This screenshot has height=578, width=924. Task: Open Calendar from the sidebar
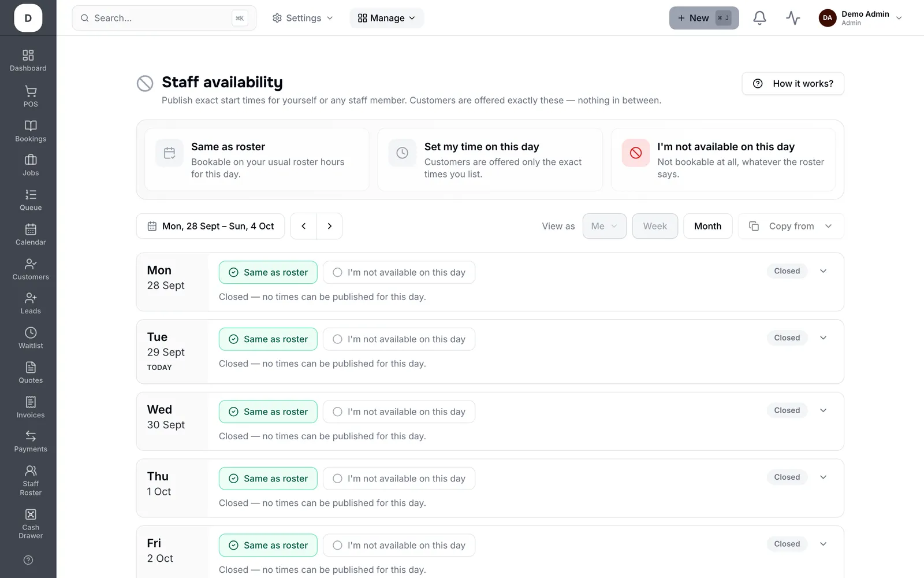click(x=31, y=234)
